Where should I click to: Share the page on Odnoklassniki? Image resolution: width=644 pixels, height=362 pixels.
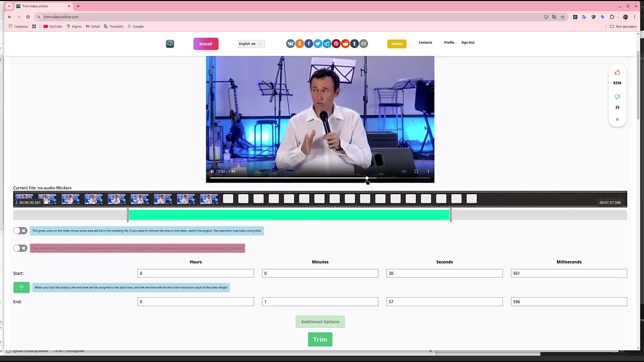pos(300,44)
